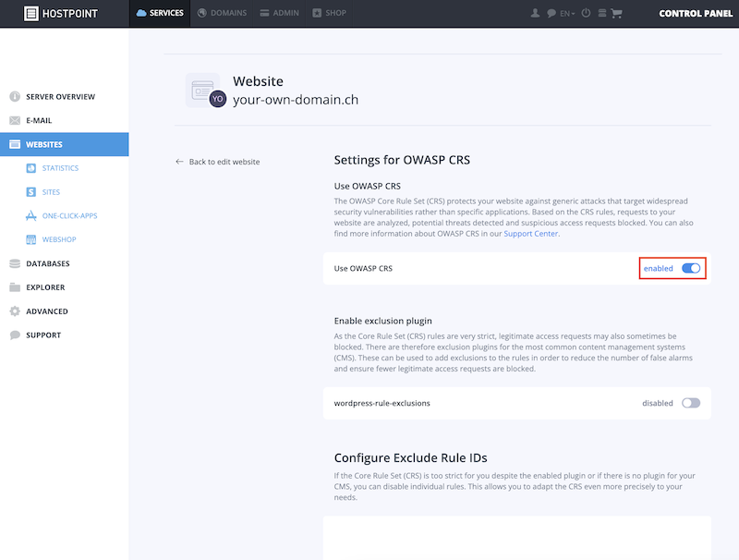Open Sites submenu item
Image resolution: width=739 pixels, height=560 pixels.
tap(51, 192)
